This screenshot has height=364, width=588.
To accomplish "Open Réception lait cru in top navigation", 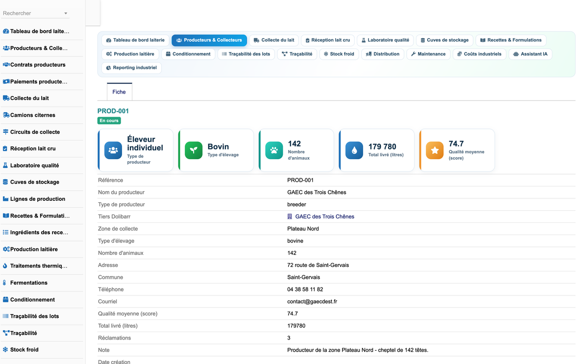I will [x=328, y=40].
